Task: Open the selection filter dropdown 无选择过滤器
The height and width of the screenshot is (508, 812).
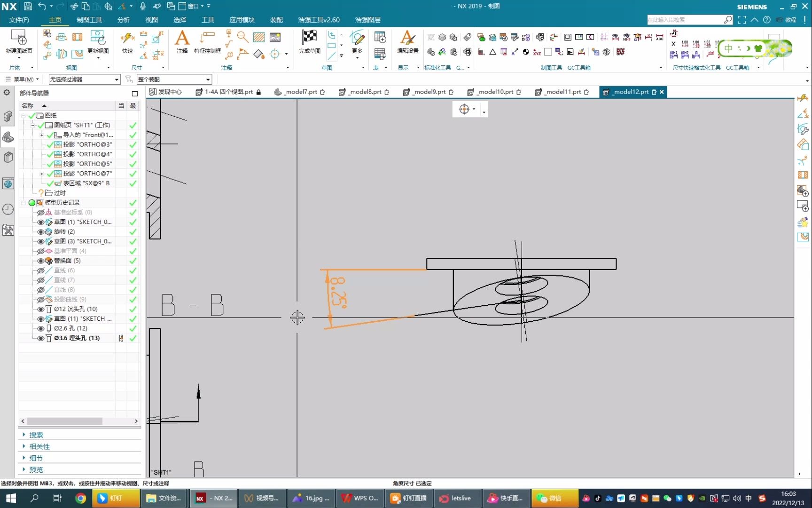Action: 85,79
